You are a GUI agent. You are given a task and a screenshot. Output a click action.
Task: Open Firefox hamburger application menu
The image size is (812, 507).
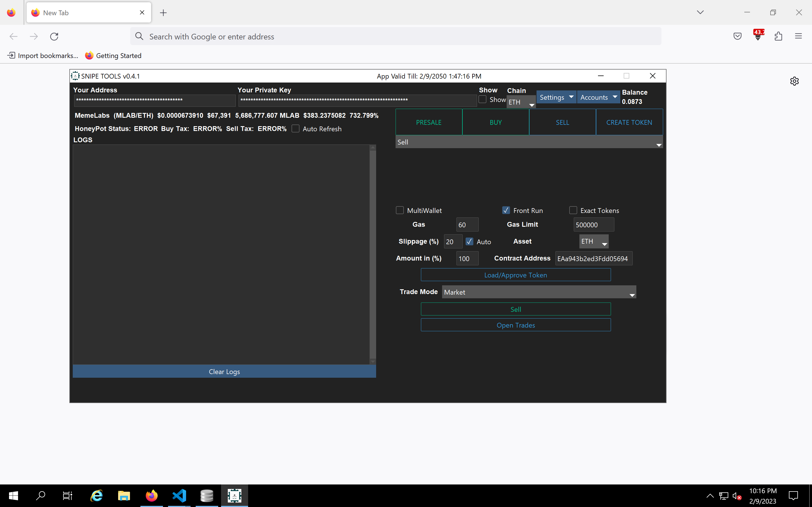[798, 36]
